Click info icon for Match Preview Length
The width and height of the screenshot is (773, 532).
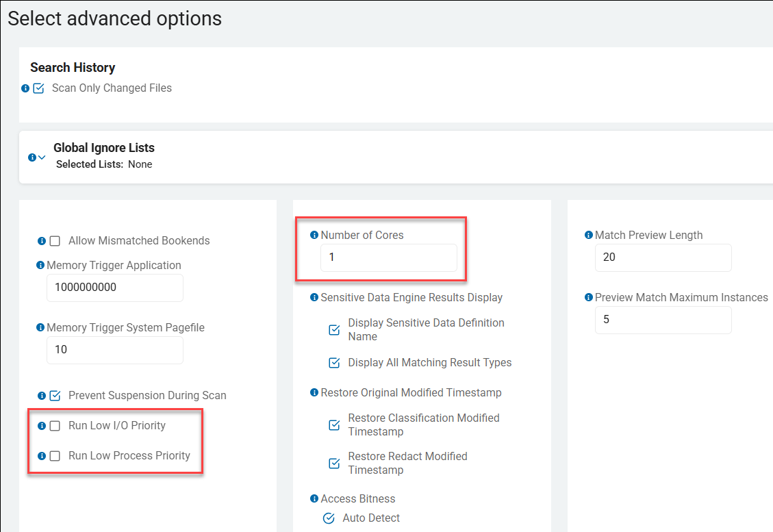click(x=588, y=235)
